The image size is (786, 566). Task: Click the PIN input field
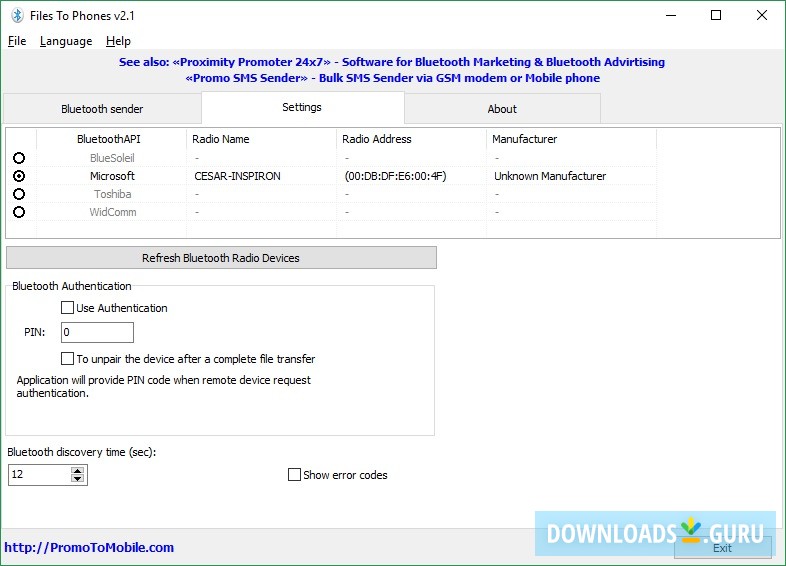click(x=97, y=332)
